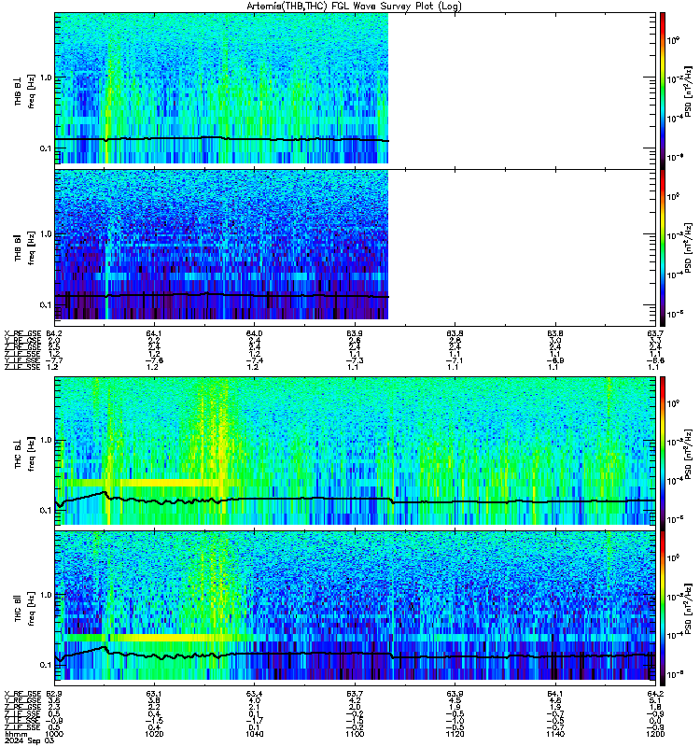Click the color bar beside THB B-perpendicular panel

click(663, 91)
